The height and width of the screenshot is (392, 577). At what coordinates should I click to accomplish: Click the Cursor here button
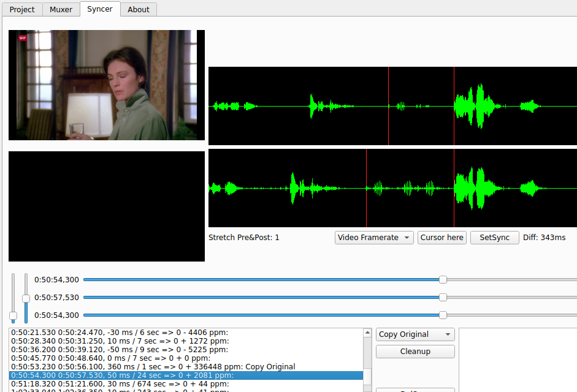441,238
